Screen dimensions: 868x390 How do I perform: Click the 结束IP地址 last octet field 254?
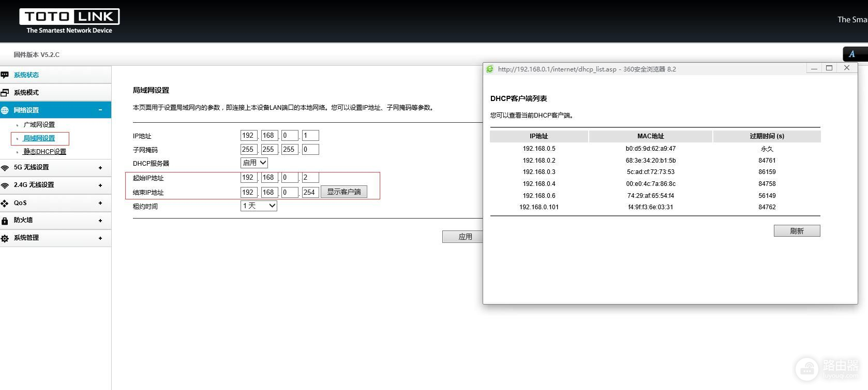(x=310, y=192)
